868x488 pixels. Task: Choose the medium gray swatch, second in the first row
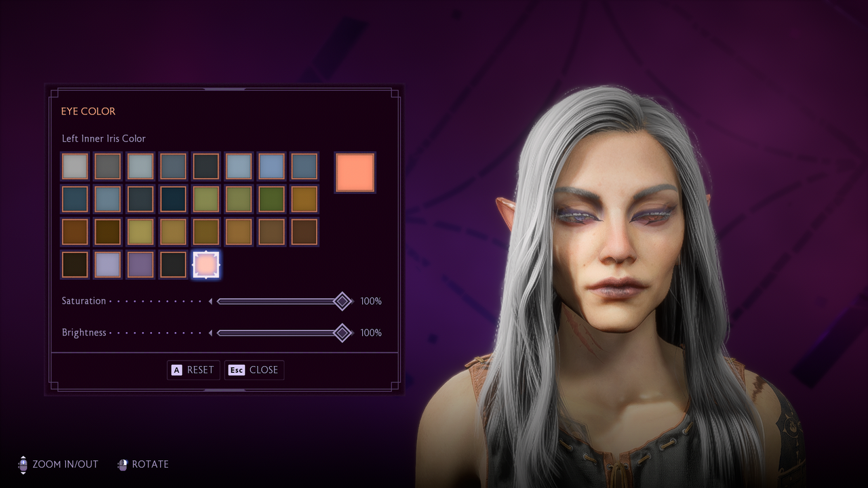coord(107,166)
